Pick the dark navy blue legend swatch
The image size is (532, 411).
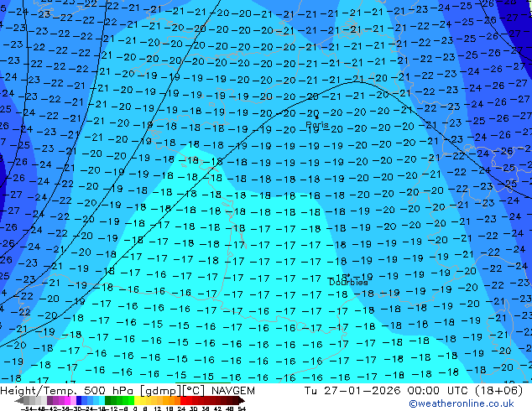pos(79,400)
